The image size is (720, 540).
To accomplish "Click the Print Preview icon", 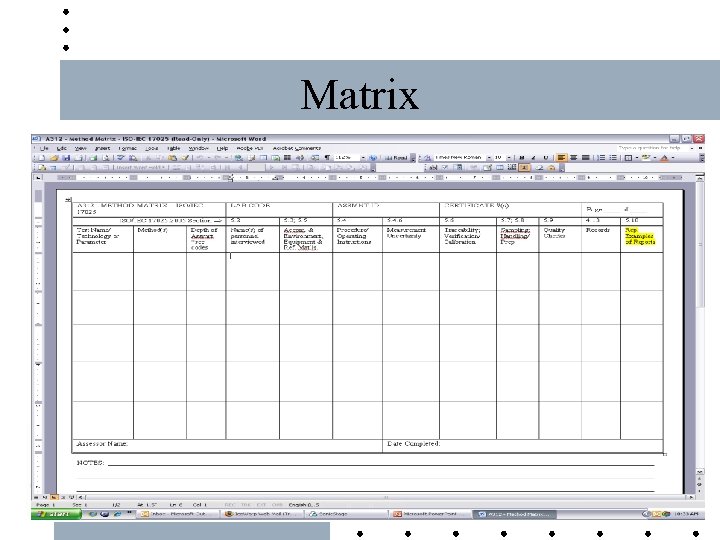I will [x=106, y=158].
